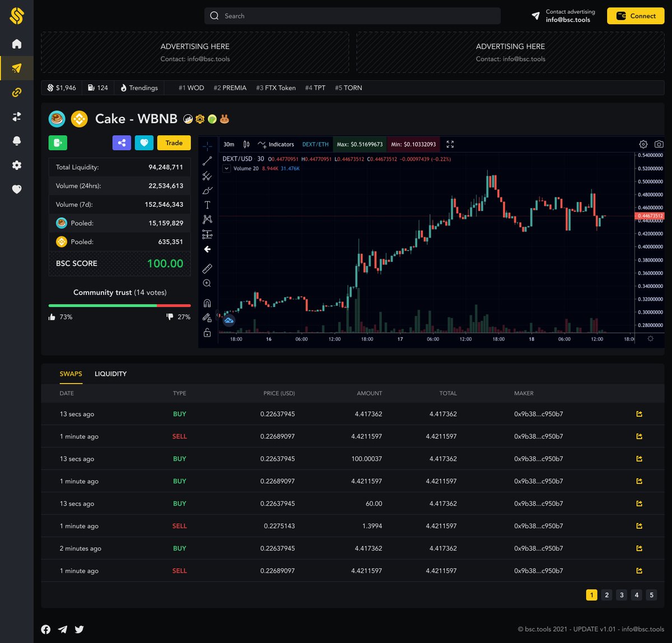Collapse the drawing toolbar side arrow
The width and height of the screenshot is (672, 643).
[x=218, y=315]
